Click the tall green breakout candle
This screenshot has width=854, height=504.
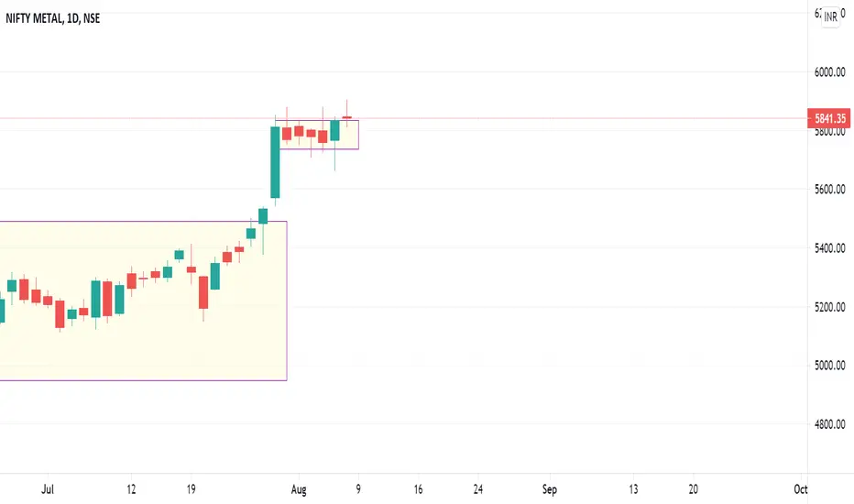click(275, 162)
